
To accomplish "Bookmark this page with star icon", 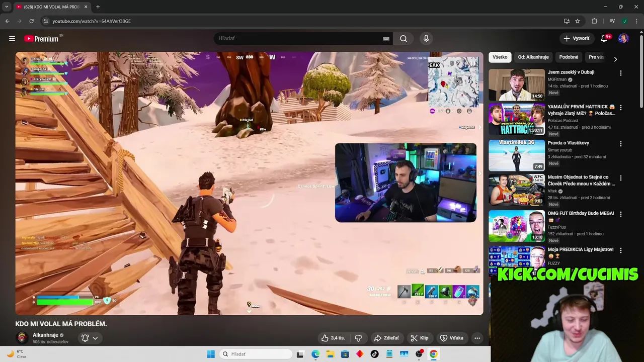I will [x=578, y=21].
